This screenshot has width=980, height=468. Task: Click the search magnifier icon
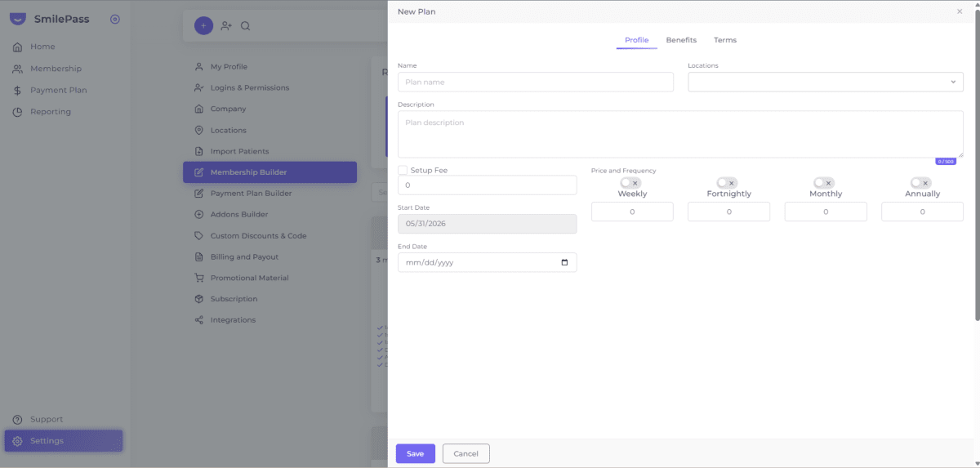click(245, 25)
